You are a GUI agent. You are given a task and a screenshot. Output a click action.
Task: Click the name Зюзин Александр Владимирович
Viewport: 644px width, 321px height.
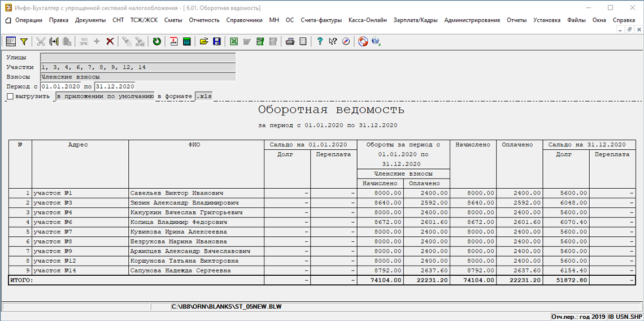click(184, 203)
